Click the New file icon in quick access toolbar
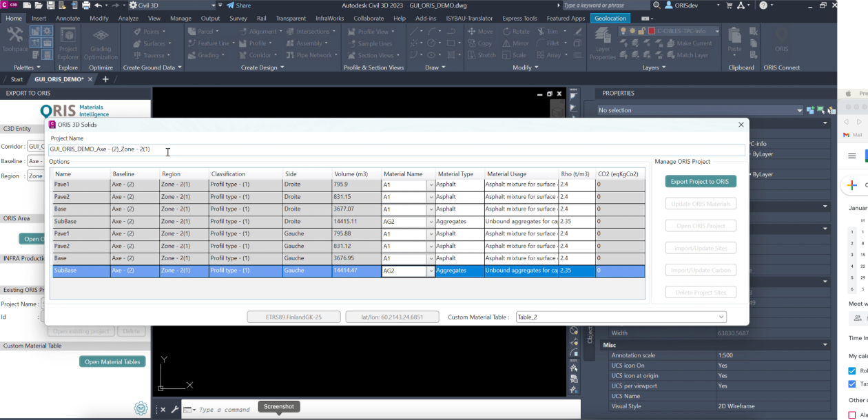This screenshot has width=868, height=420. coord(27,5)
